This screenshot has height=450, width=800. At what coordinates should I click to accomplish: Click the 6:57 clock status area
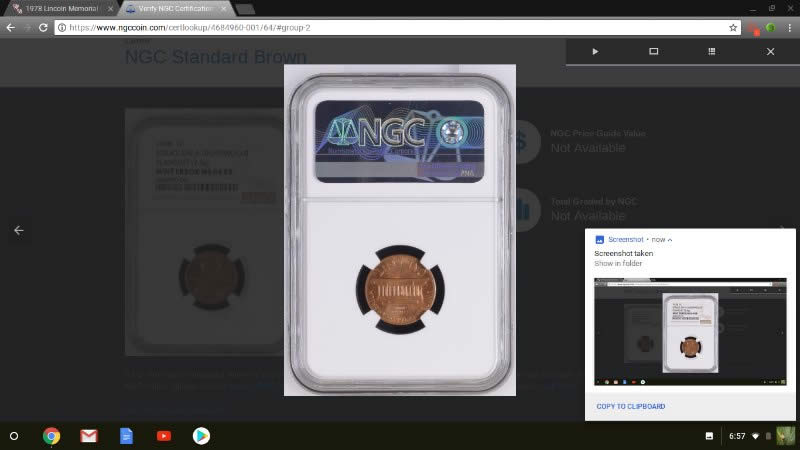tap(737, 436)
